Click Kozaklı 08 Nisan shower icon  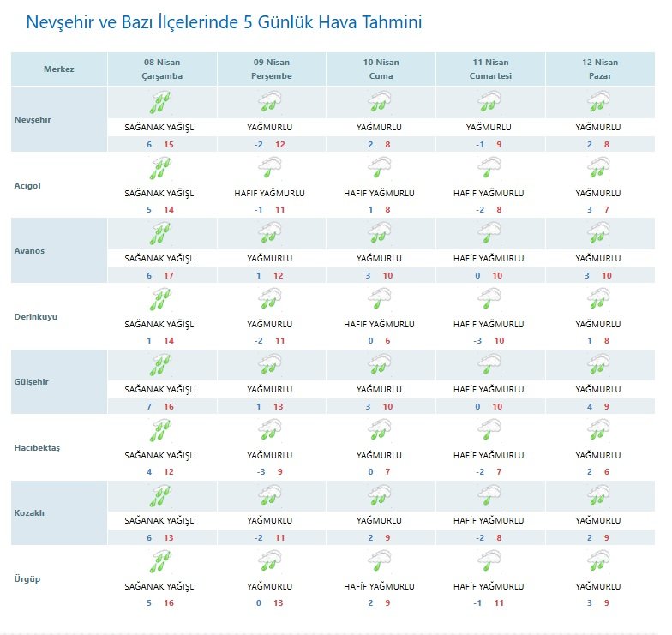[x=159, y=497]
